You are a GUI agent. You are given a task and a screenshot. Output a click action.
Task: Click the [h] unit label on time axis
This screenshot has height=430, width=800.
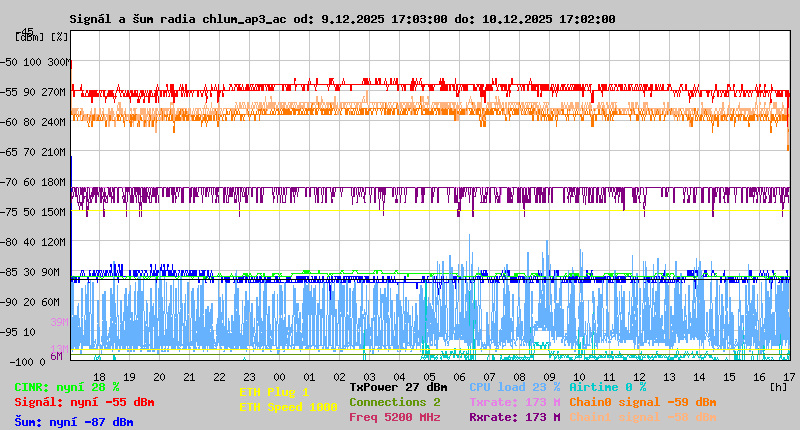point(779,386)
